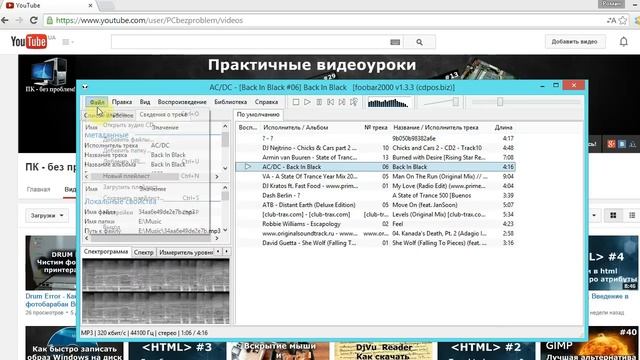This screenshot has width=640, height=360.
Task: Click the foobar2000 window icon in title bar
Action: point(85,87)
